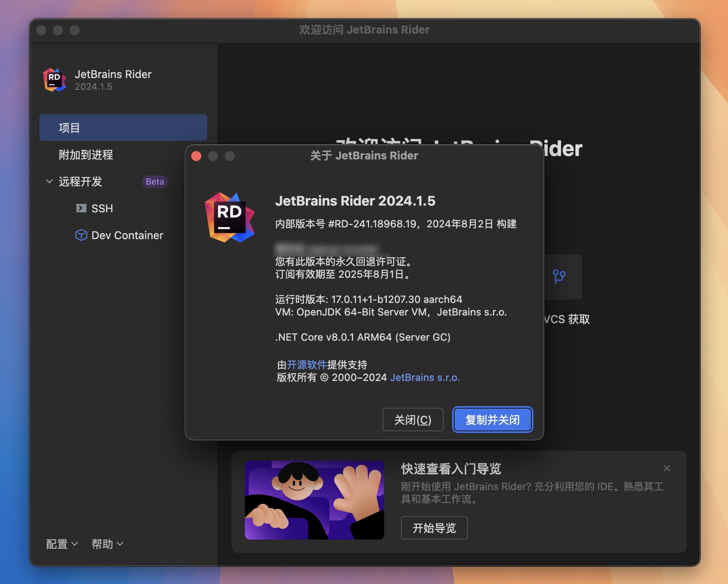Click the 快速查看入门导览 heading

(x=451, y=469)
